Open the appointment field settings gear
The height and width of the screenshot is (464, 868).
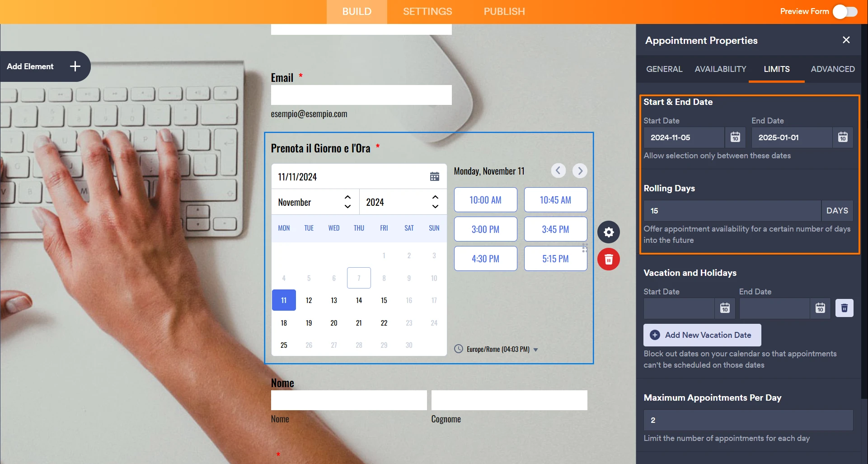(x=609, y=232)
